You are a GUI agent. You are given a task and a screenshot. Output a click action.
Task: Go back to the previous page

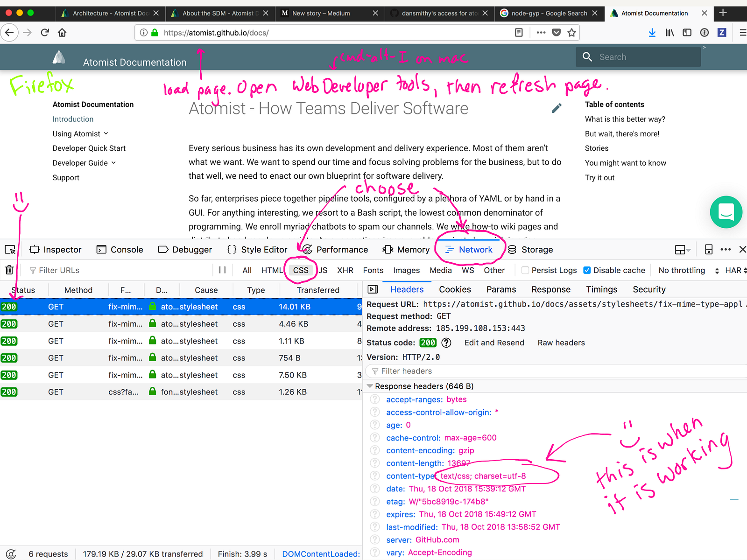9,33
